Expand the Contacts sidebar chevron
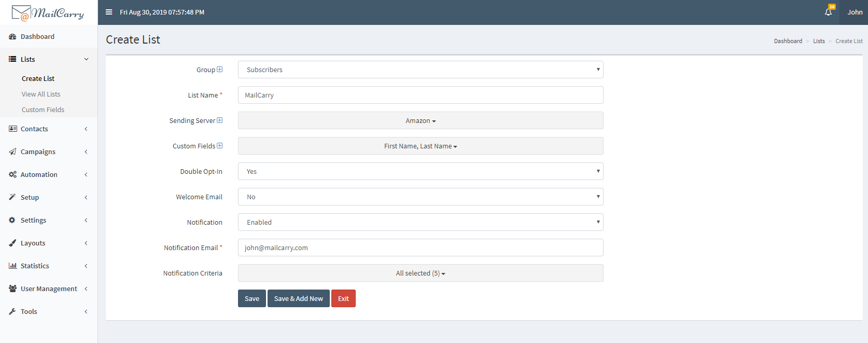The image size is (868, 343). pos(86,129)
